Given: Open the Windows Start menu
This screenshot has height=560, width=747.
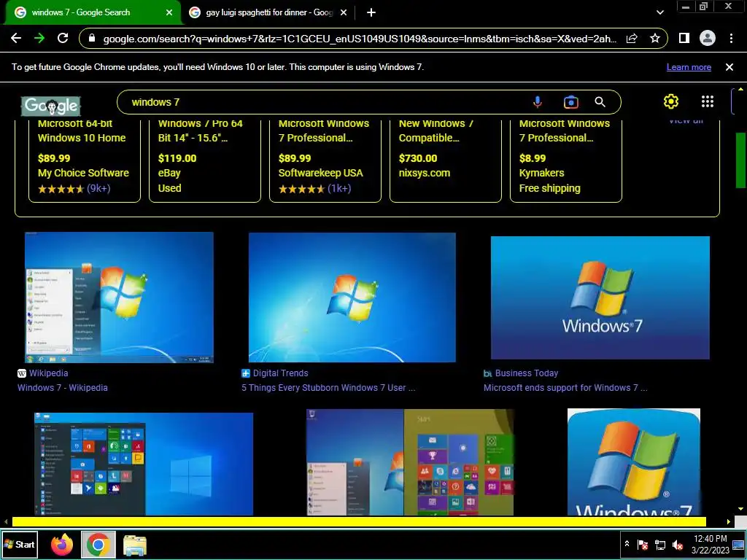Looking at the screenshot, I should click(20, 544).
